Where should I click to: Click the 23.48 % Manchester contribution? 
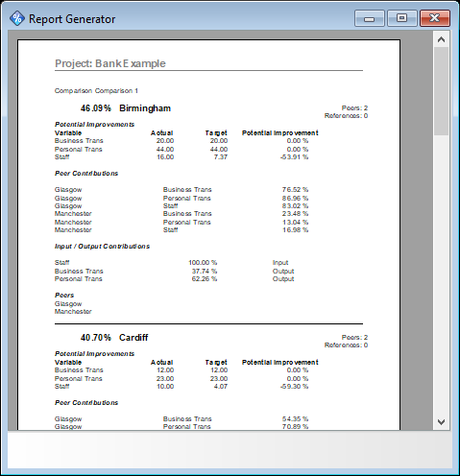[295, 214]
